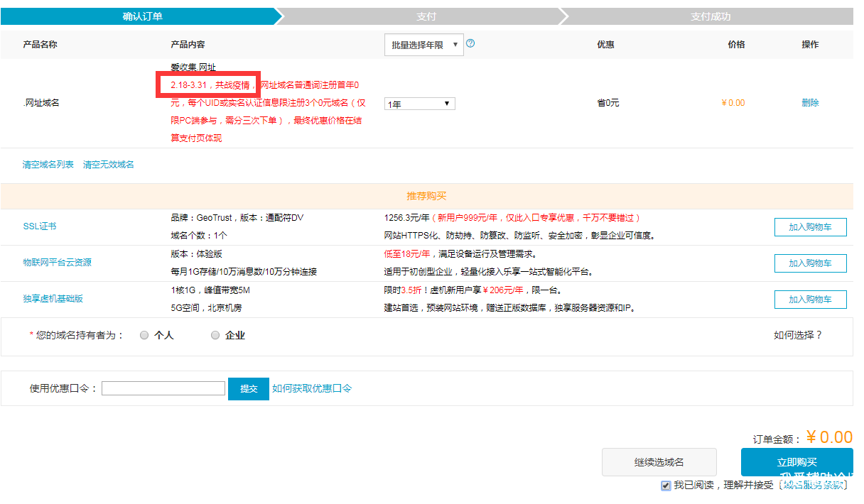
Task: Click the 确认订单 step tab
Action: 142,16
